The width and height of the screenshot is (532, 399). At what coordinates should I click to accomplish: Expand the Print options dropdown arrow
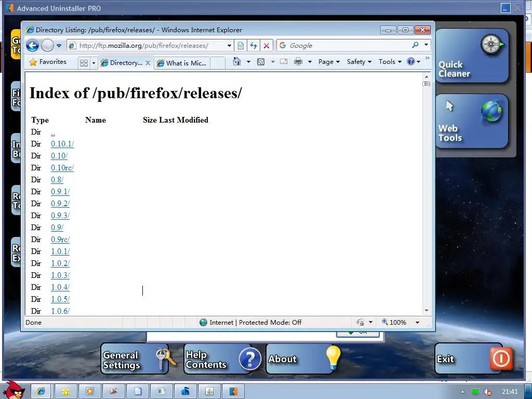tap(310, 62)
